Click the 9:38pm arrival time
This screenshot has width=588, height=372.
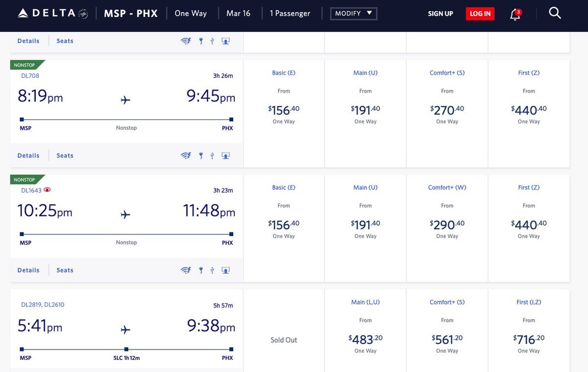211,326
